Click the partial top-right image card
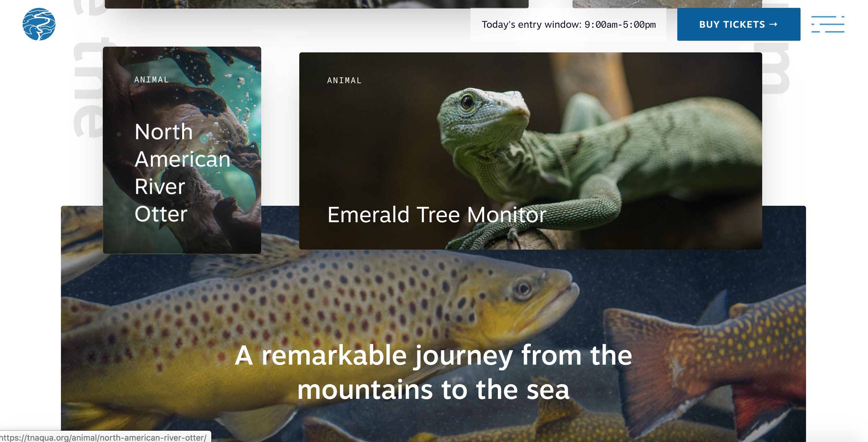The width and height of the screenshot is (868, 442). pyautogui.click(x=667, y=4)
